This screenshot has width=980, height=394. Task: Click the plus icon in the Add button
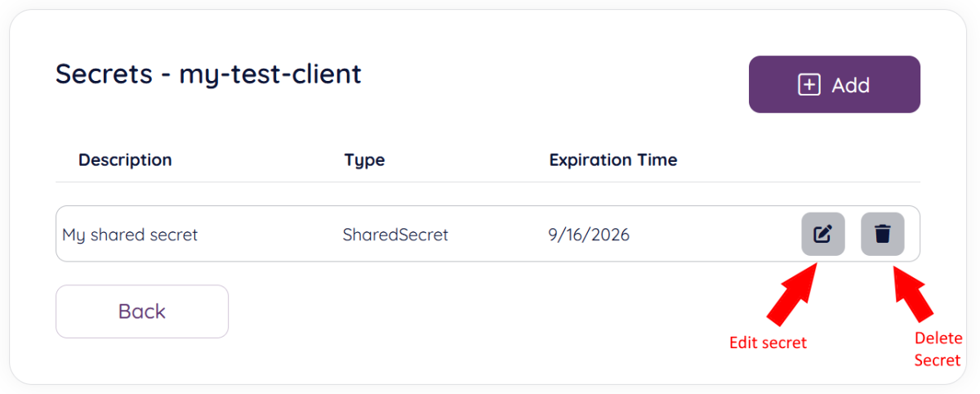[808, 84]
